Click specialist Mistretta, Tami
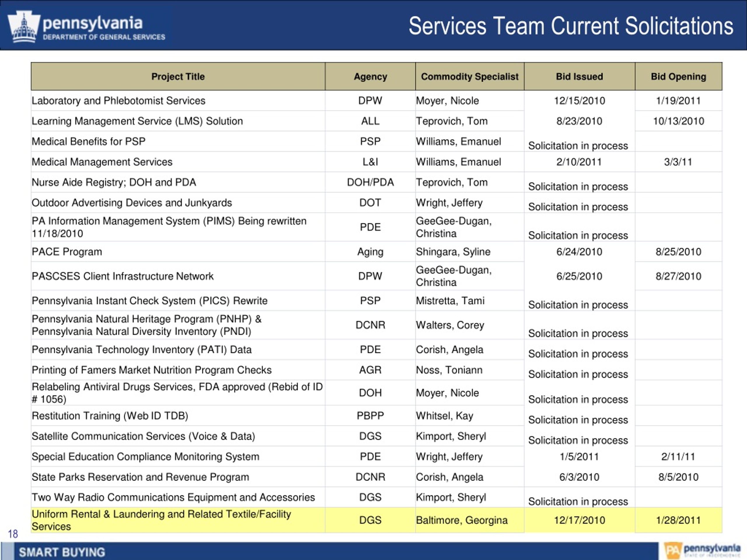The image size is (747, 560). [x=450, y=300]
